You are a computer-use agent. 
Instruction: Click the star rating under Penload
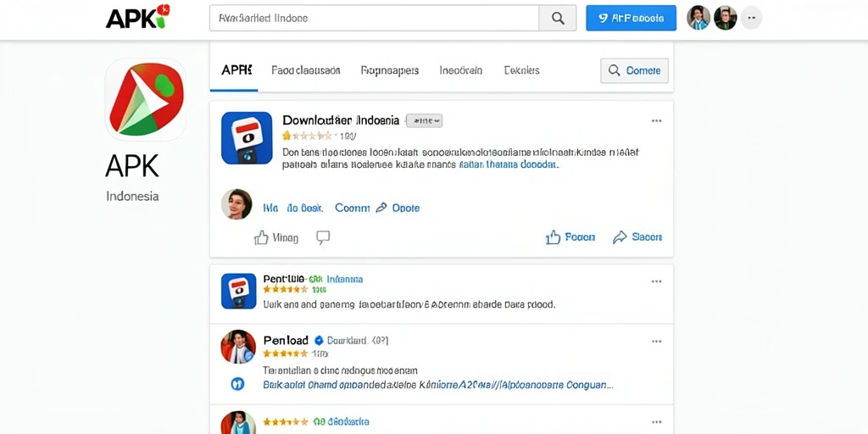click(x=285, y=353)
